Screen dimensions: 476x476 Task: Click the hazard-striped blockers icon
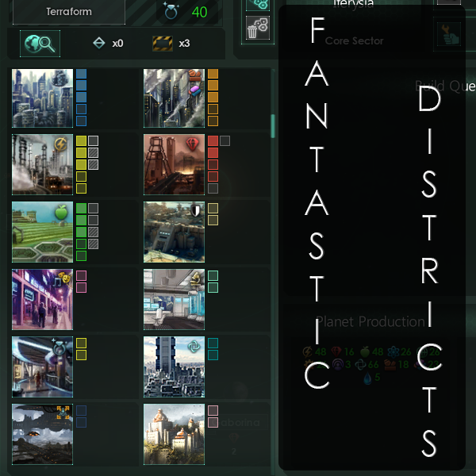coord(163,44)
